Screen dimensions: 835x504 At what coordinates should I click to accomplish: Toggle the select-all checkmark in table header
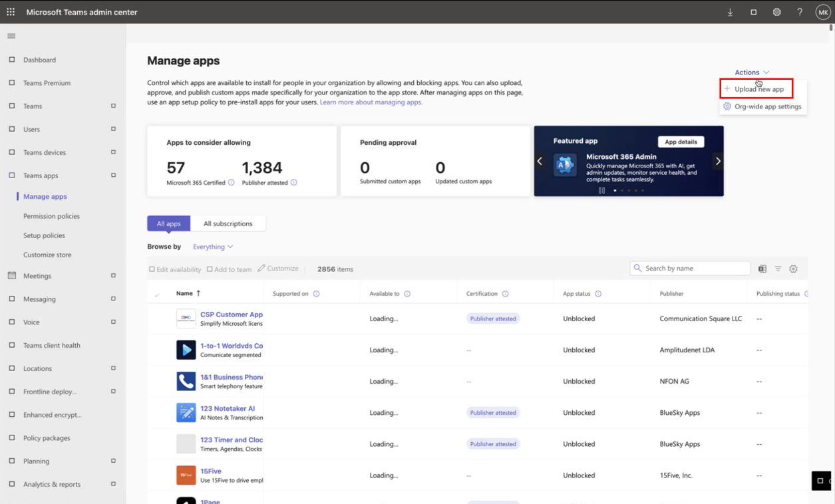(157, 295)
